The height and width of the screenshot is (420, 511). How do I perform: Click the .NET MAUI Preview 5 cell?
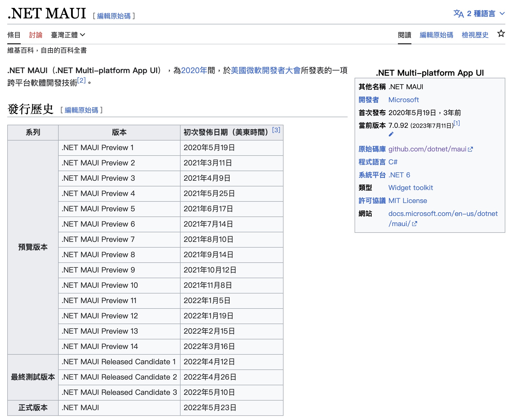pyautogui.click(x=119, y=209)
